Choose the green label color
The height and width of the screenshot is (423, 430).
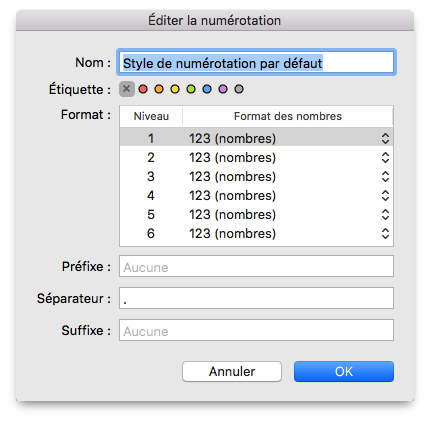click(191, 89)
